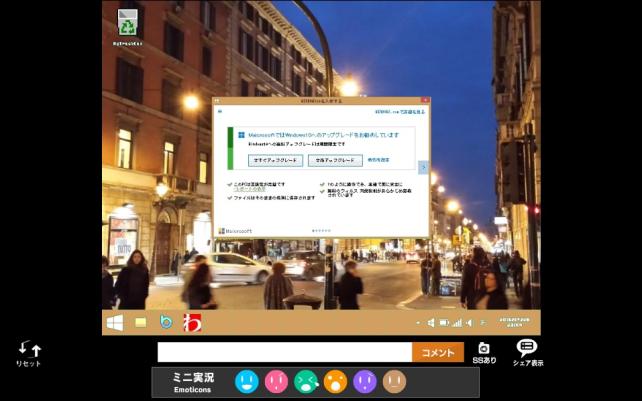Click the blue smiling emoticon
This screenshot has width=642, height=401.
246,381
